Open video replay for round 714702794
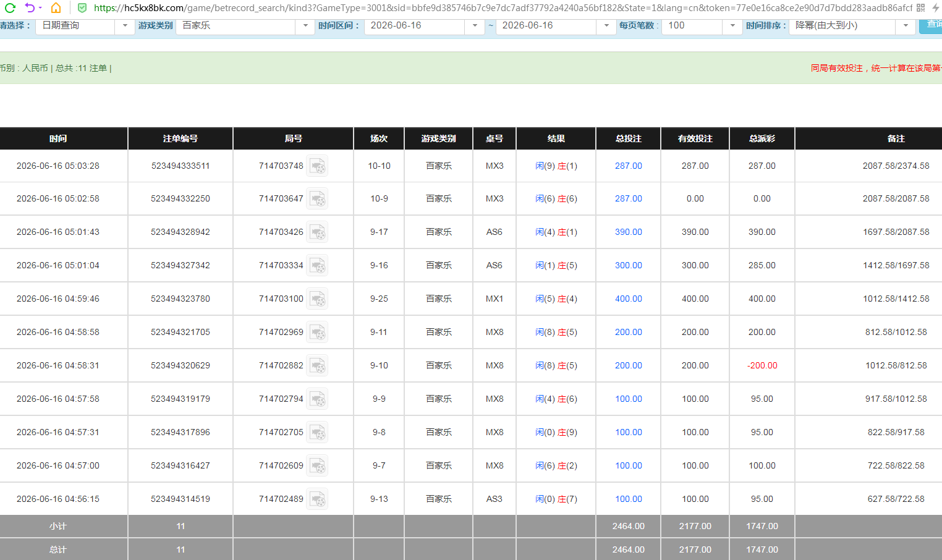This screenshot has height=560, width=942. [318, 399]
